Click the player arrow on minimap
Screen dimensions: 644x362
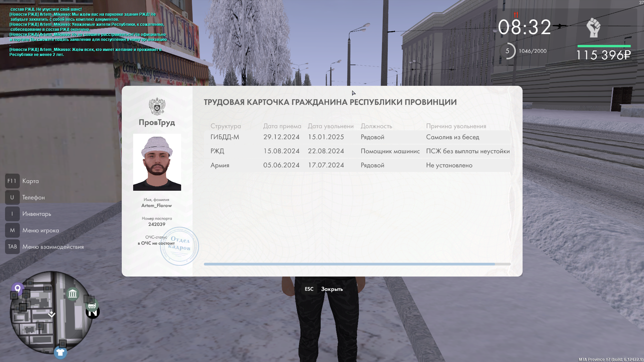pyautogui.click(x=51, y=314)
